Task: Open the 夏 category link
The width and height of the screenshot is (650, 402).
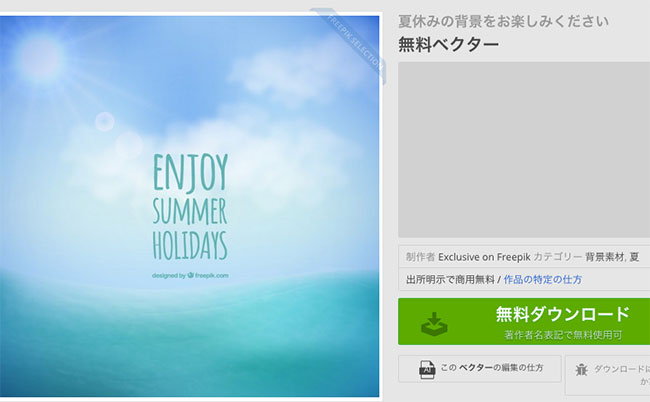Action: coord(634,257)
